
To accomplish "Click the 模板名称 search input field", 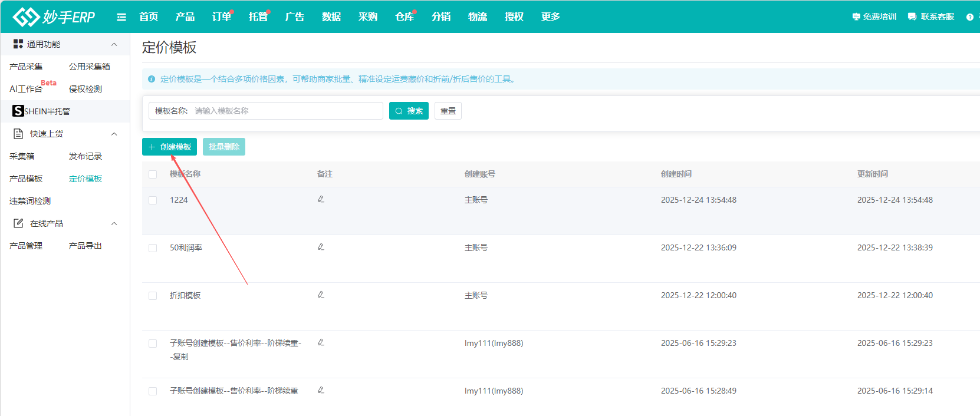I will click(286, 111).
